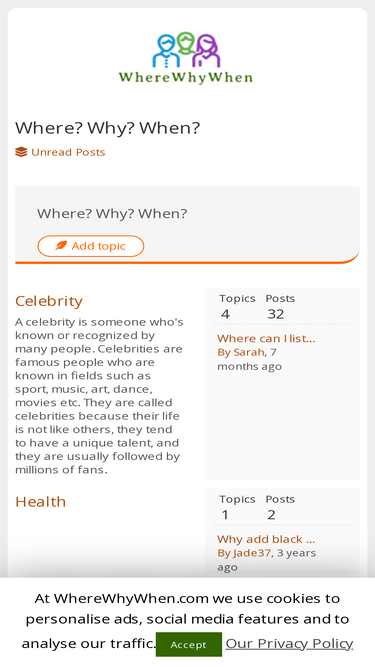Open the 'Where can I list...' topic
The image size is (375, 667).
point(266,339)
